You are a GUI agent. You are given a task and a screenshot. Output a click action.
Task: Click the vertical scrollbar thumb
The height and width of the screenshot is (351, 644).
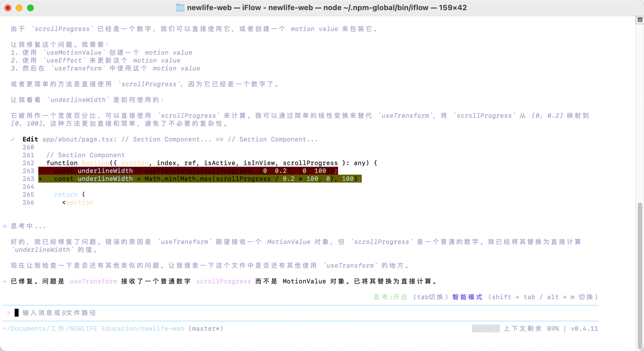(x=640, y=275)
